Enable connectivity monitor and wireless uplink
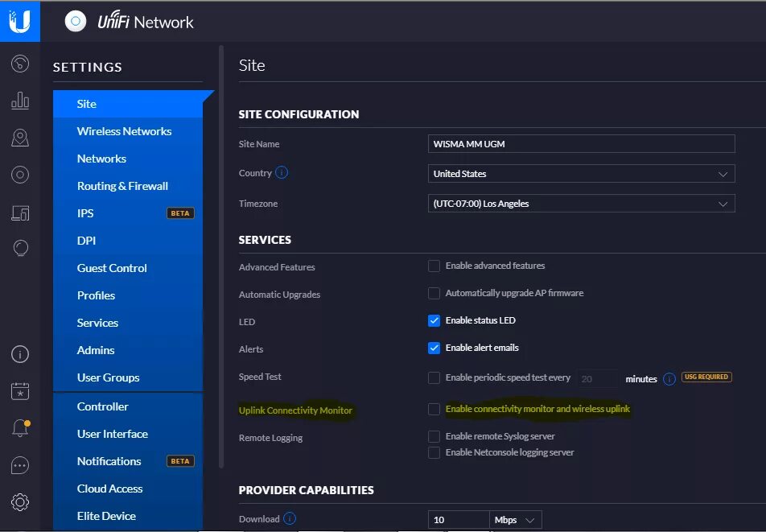The image size is (766, 532). tap(434, 409)
